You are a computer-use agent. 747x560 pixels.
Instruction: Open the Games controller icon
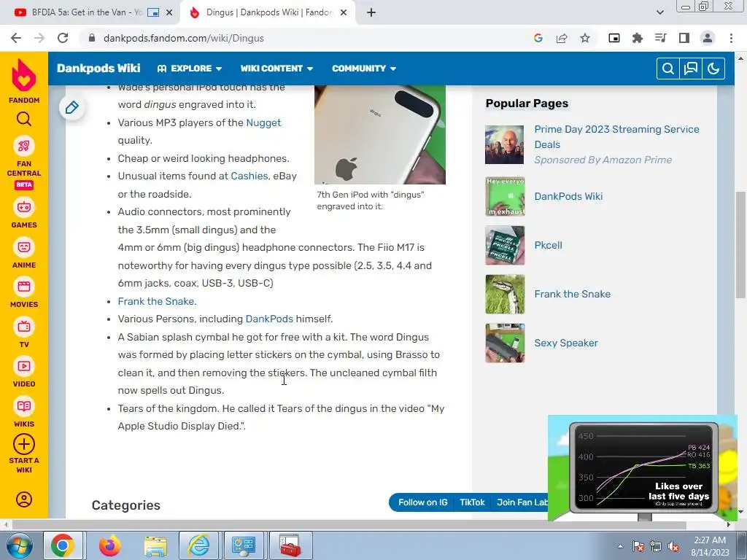tap(24, 207)
